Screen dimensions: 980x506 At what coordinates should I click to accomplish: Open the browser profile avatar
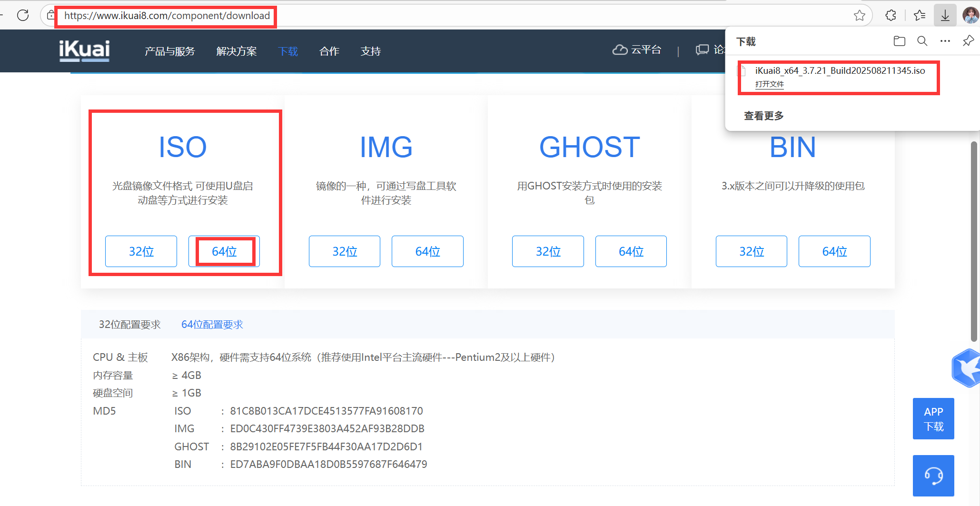point(970,16)
